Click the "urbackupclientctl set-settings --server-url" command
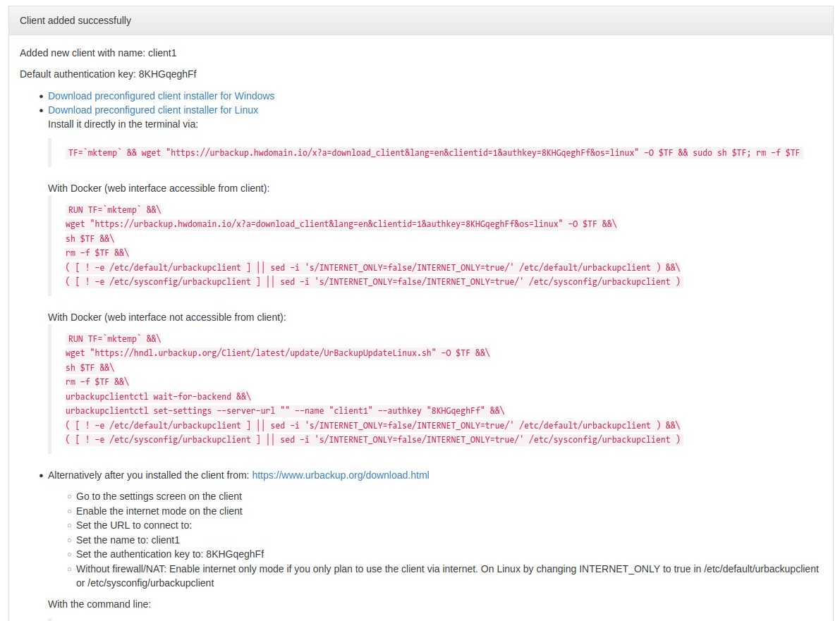Viewport: 840px width, 621px height. click(285, 411)
